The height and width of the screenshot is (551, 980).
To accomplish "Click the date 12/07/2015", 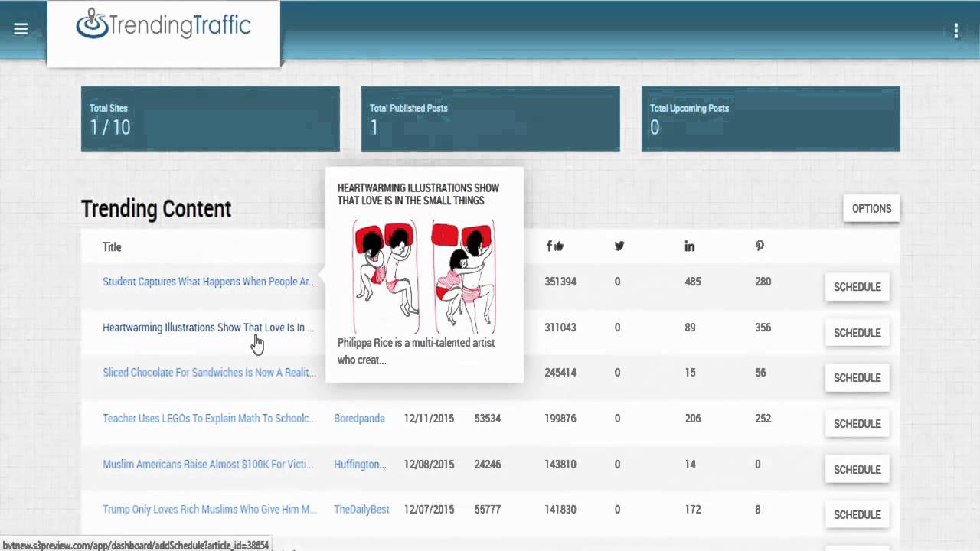I will pos(429,510).
